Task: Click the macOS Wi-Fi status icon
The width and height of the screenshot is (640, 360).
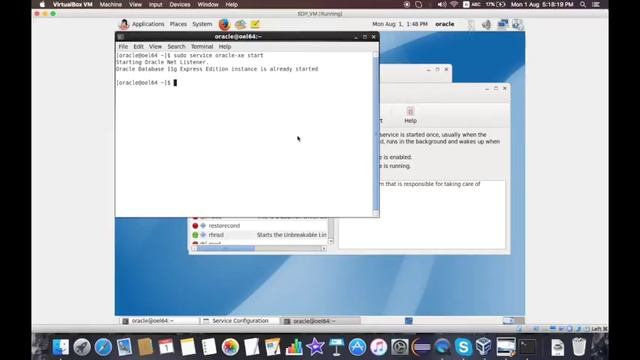Action: click(x=453, y=4)
